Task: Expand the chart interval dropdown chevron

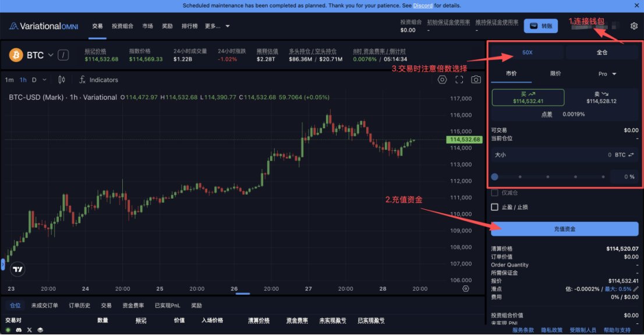Action: 44,80
